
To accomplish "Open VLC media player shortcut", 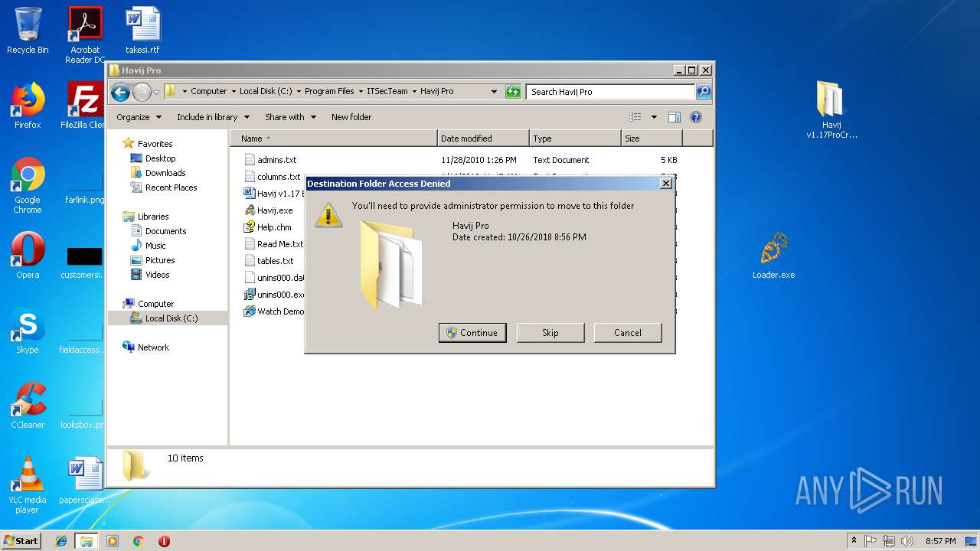I will 28,485.
